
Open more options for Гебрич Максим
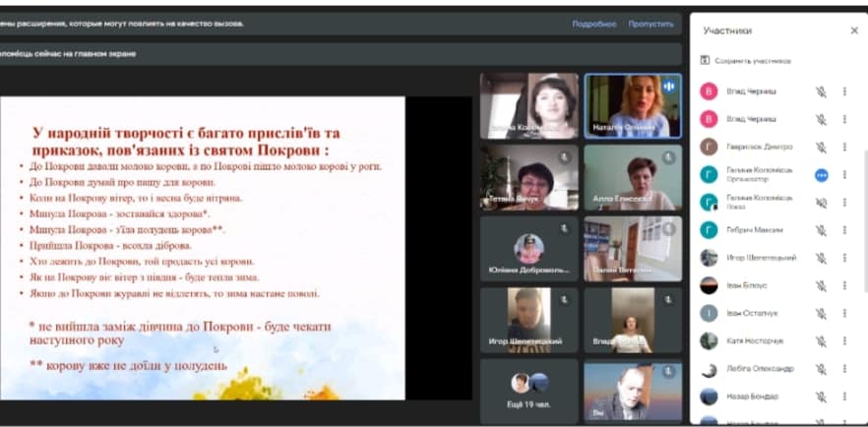tap(844, 230)
